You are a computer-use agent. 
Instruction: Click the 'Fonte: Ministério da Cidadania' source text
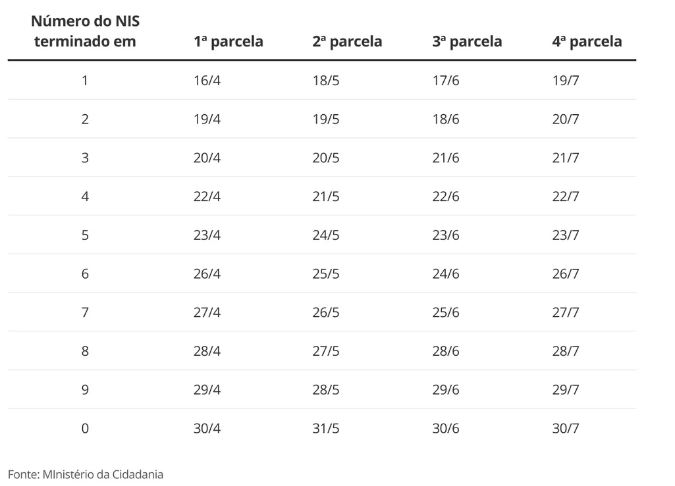coord(85,473)
